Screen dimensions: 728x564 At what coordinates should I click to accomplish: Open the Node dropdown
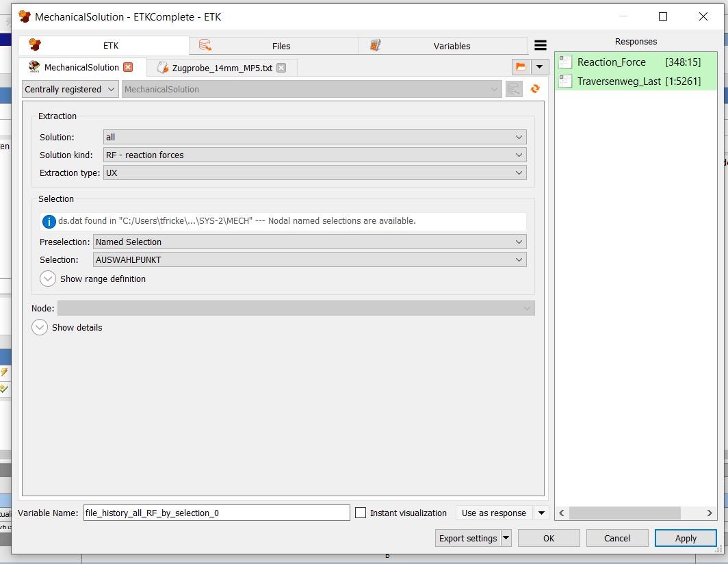[296, 308]
